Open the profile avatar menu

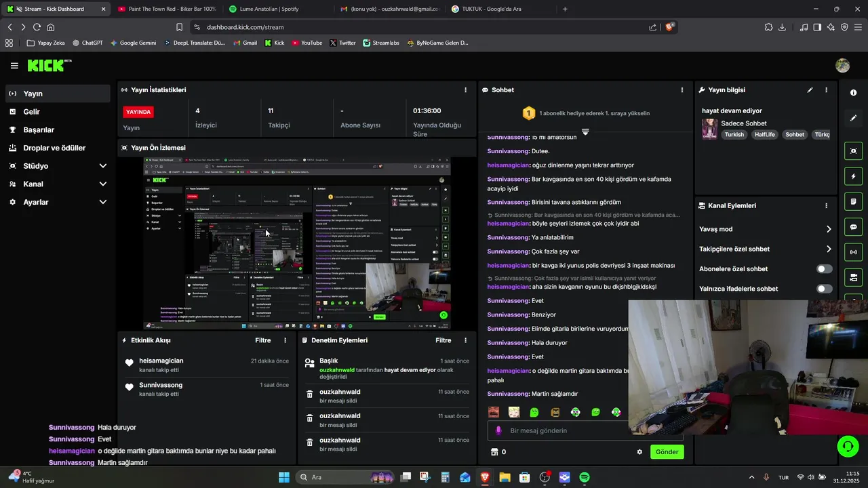(x=842, y=66)
